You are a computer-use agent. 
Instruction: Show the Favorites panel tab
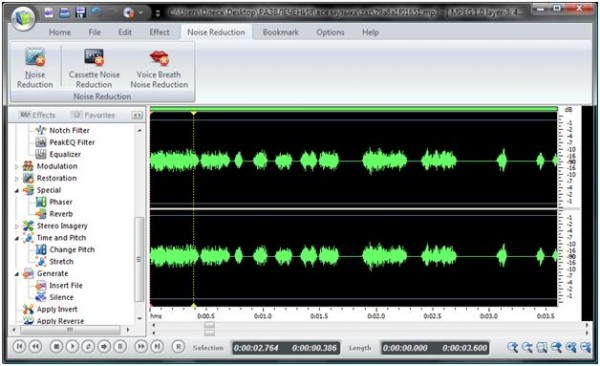point(93,115)
